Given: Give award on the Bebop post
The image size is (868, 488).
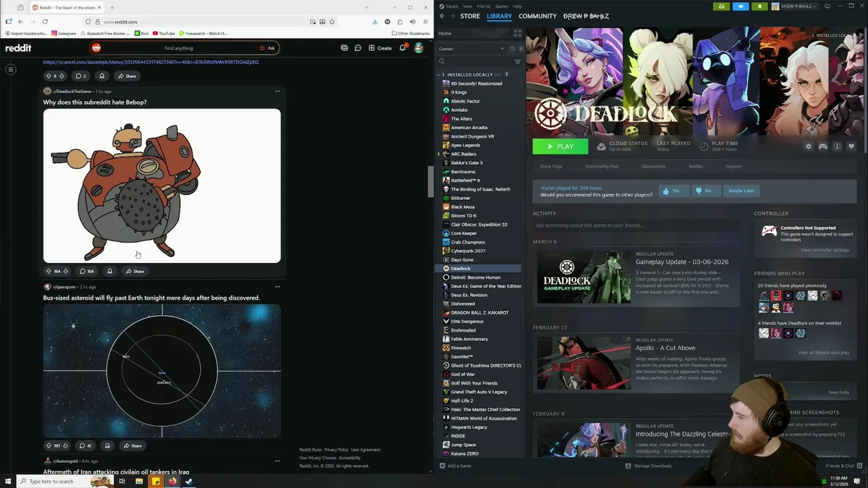Looking at the screenshot, I should coord(110,271).
